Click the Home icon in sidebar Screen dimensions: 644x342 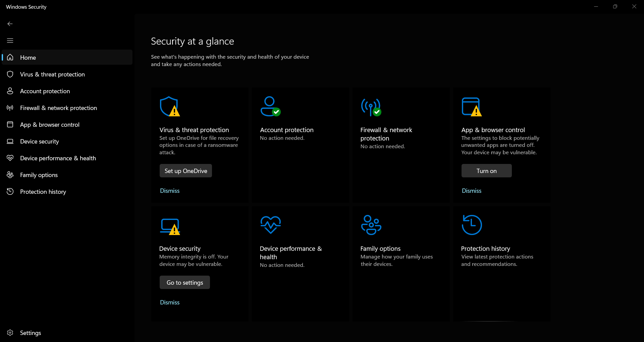tap(10, 57)
